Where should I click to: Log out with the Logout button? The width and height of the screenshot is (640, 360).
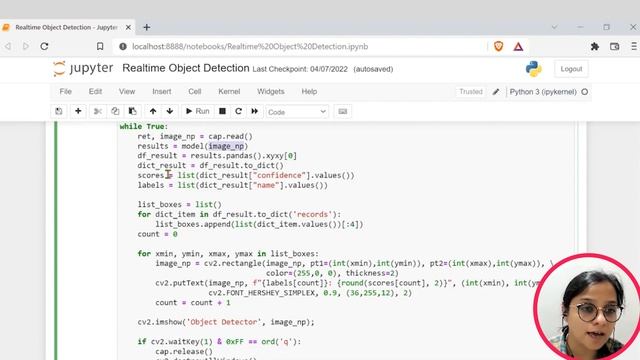point(571,69)
